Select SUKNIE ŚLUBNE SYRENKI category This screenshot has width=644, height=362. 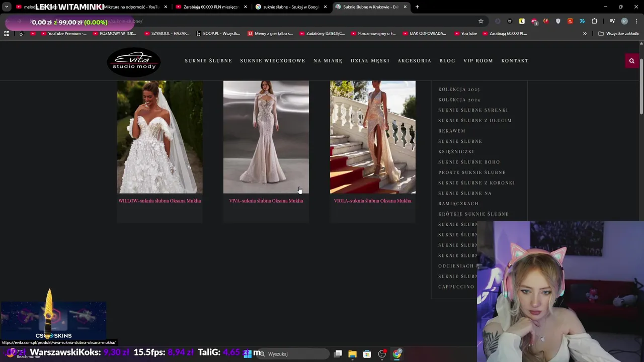point(473,110)
